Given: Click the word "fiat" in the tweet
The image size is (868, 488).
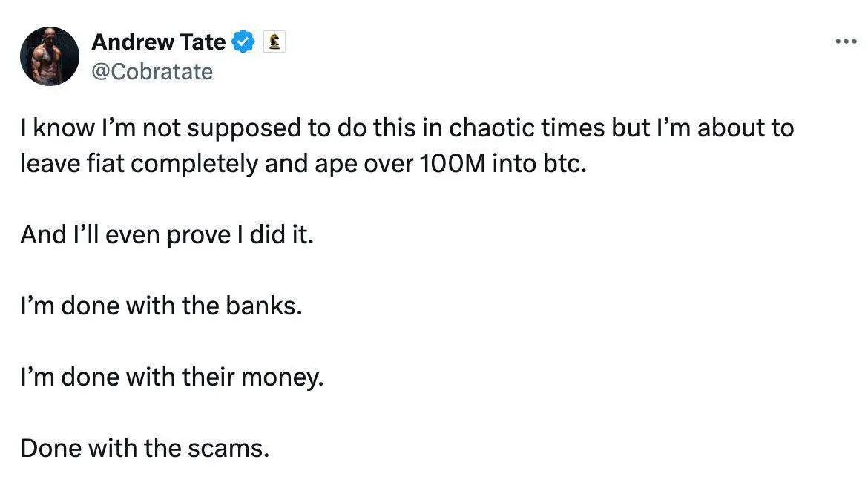Looking at the screenshot, I should tap(105, 164).
